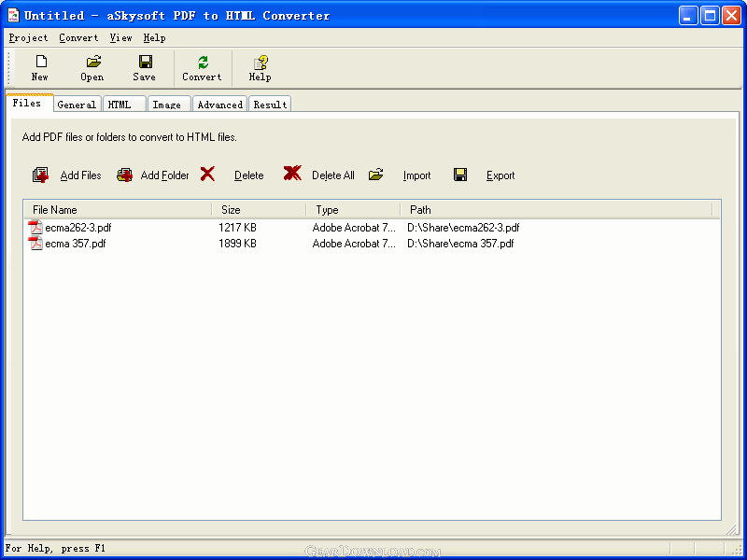Open the Result tab

pos(270,105)
